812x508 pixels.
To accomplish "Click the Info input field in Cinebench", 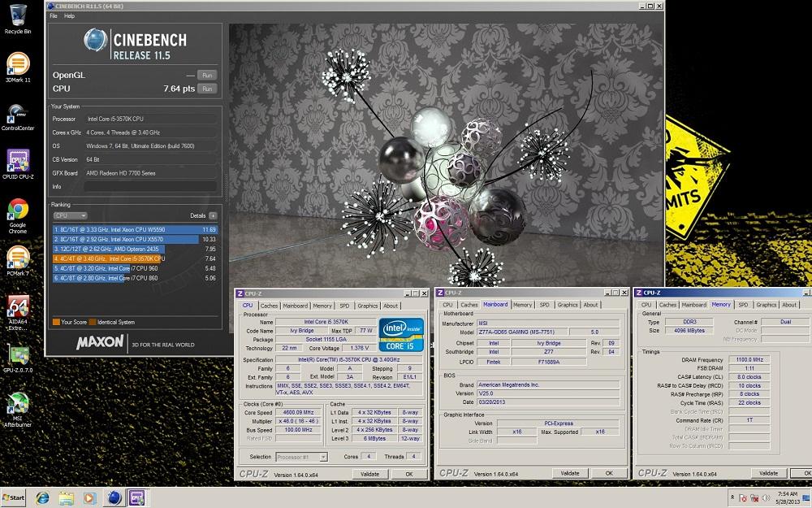I will [x=150, y=187].
